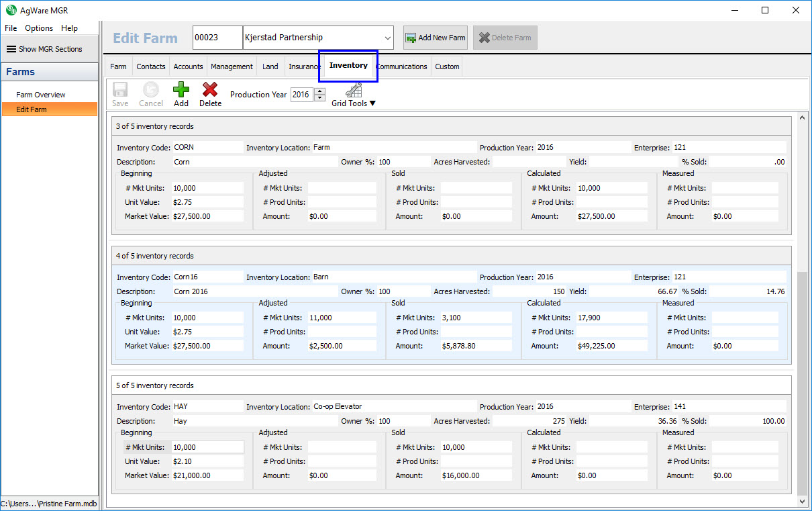Switch to the Insurance tab
The height and width of the screenshot is (511, 812).
pos(304,66)
